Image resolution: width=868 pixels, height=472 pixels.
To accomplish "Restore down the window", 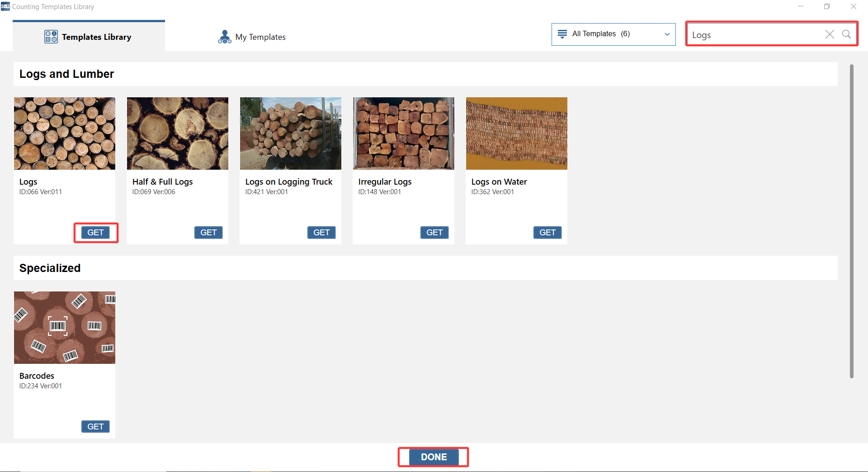I will (826, 6).
